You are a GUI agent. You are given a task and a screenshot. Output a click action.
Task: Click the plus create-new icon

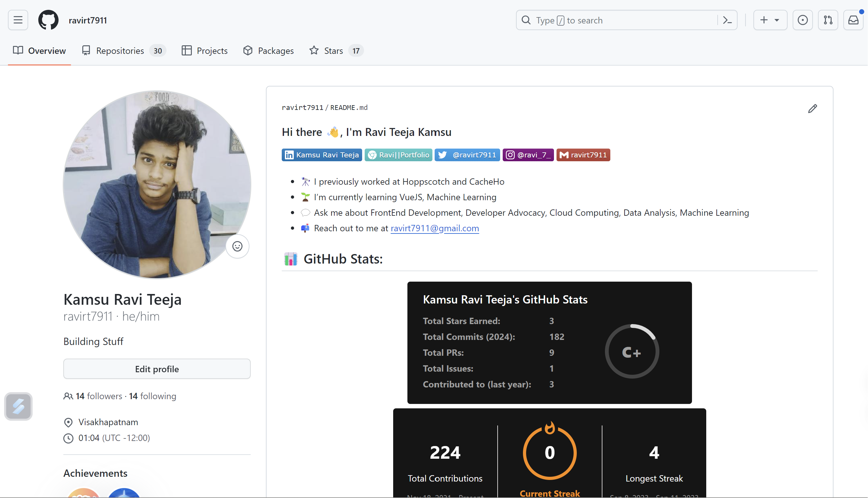(764, 20)
